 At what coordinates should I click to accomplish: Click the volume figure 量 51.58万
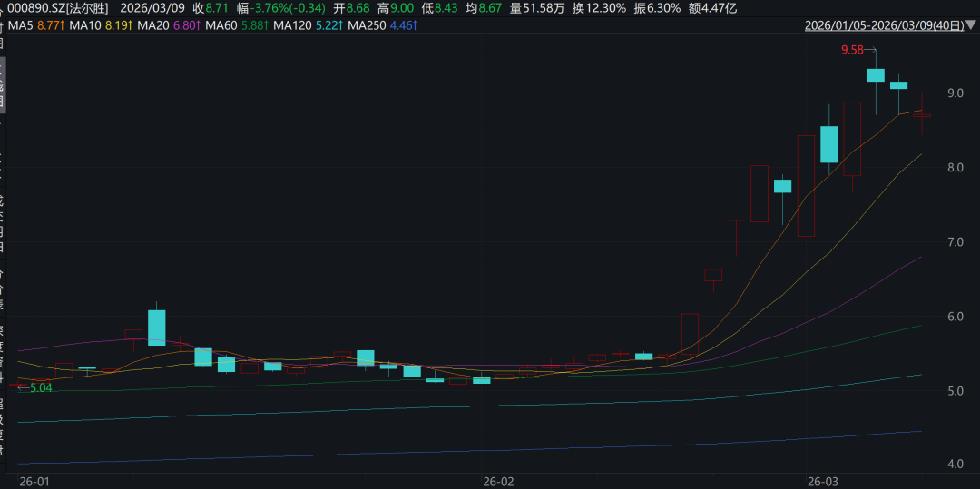coord(538,9)
